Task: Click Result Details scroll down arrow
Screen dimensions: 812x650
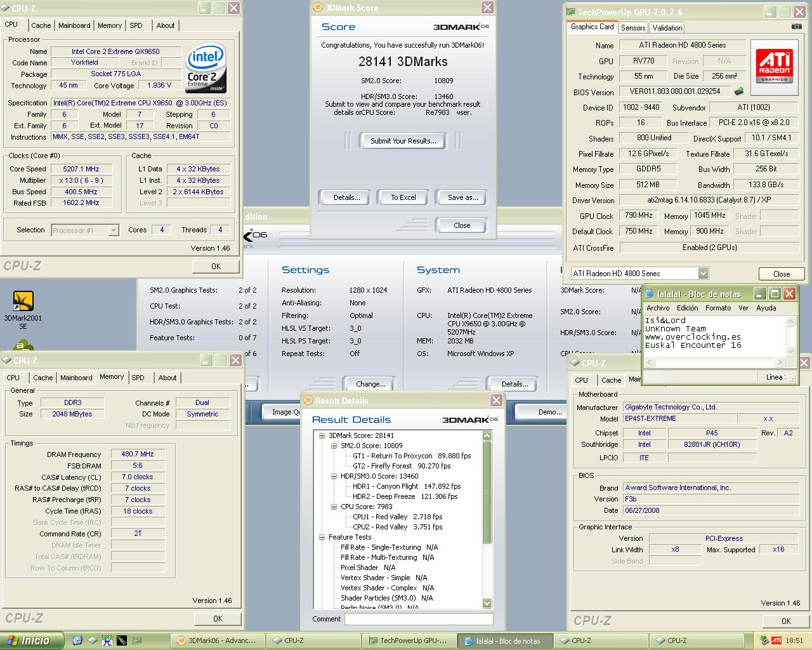Action: pos(487,603)
